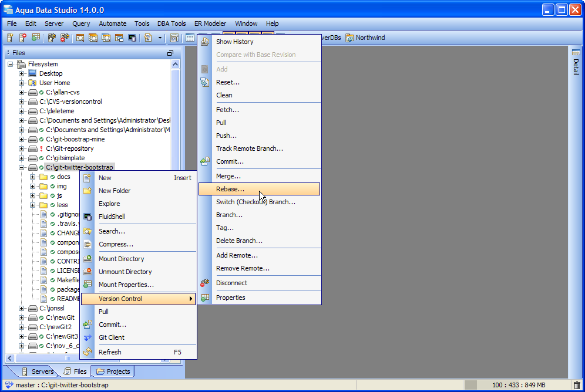Open Version Control submenu item

pyautogui.click(x=138, y=299)
